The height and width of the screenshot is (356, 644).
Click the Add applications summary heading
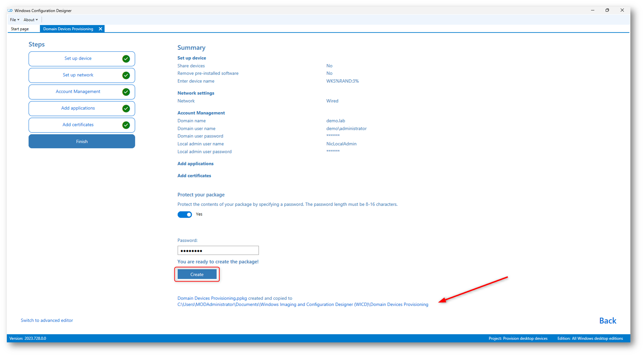(x=195, y=164)
